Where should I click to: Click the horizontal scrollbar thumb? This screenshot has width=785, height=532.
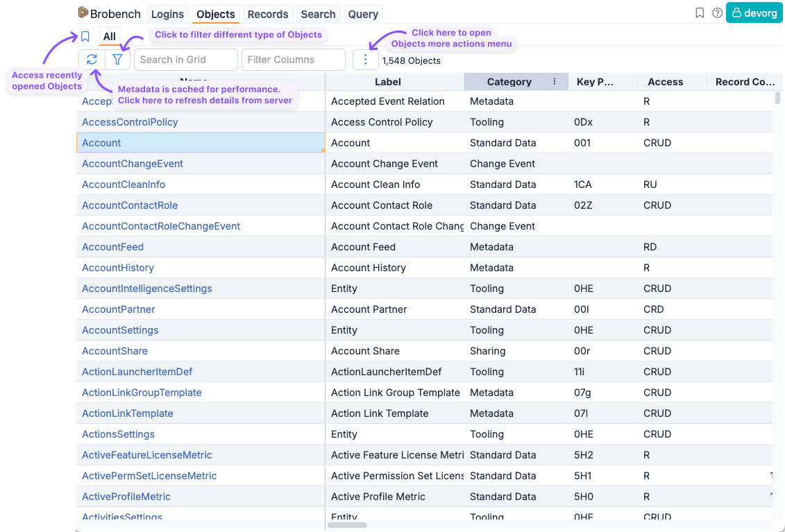pos(348,525)
